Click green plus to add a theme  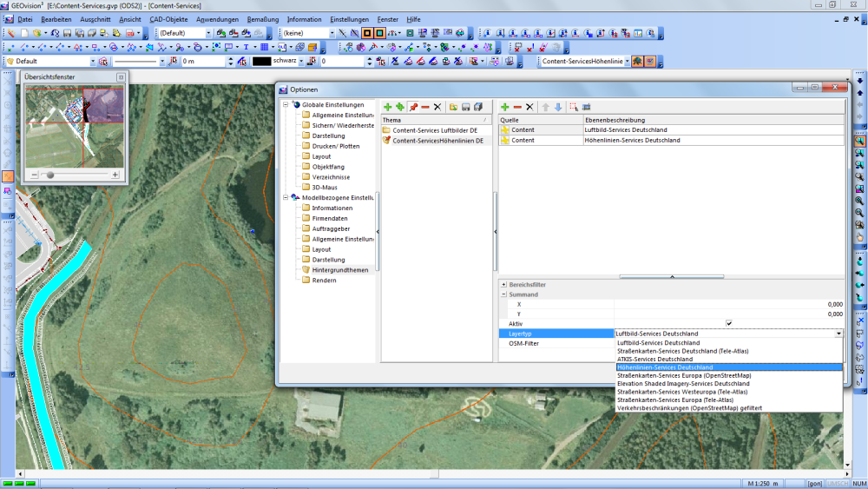387,107
